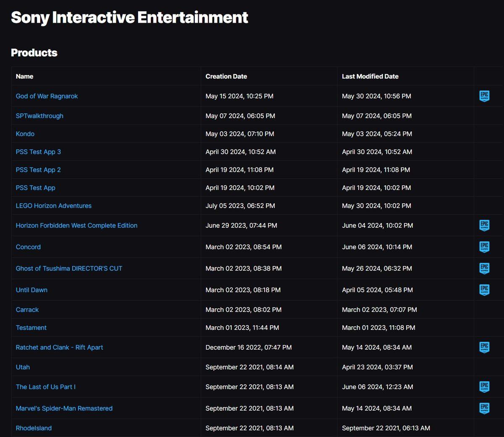Click the RhodeIsland product name
This screenshot has width=504, height=437.
[x=34, y=428]
